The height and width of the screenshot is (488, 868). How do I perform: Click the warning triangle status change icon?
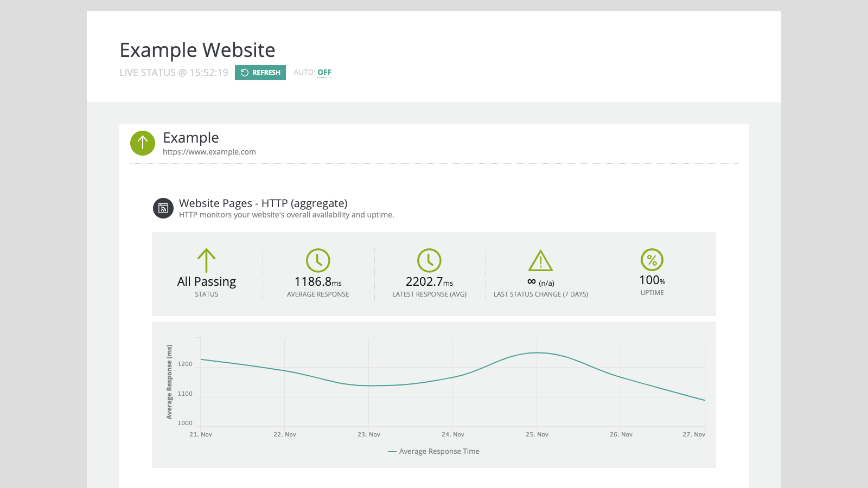point(540,261)
